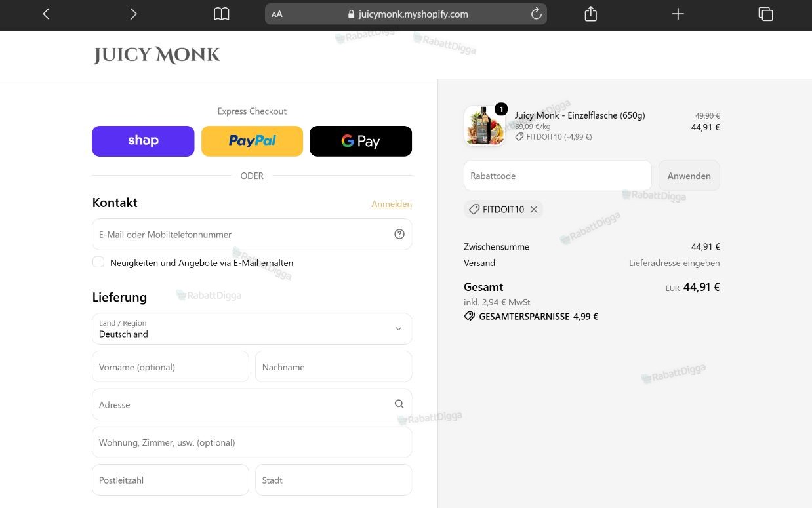Click the inkl. 2,94 € MwSt text
This screenshot has width=812, height=508.
click(497, 302)
